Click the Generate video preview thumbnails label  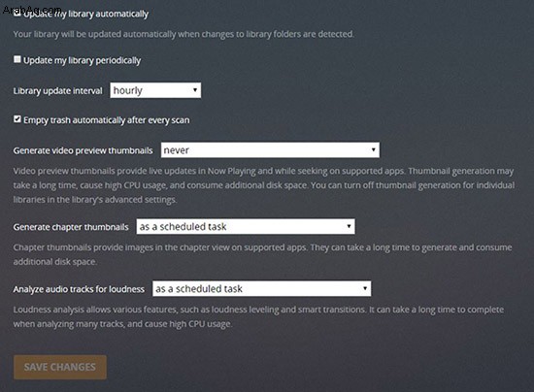click(x=83, y=150)
